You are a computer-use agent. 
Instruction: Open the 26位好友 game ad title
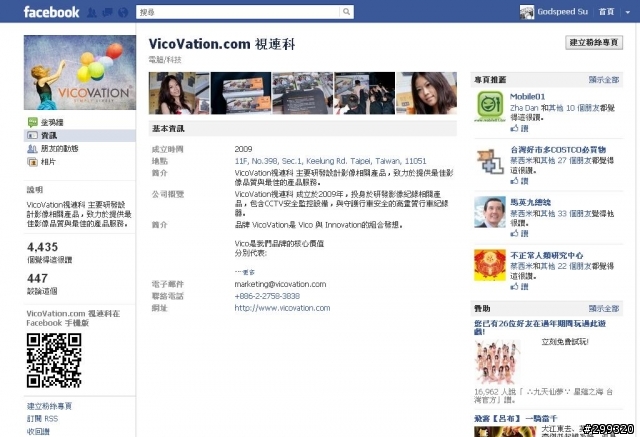click(x=540, y=327)
